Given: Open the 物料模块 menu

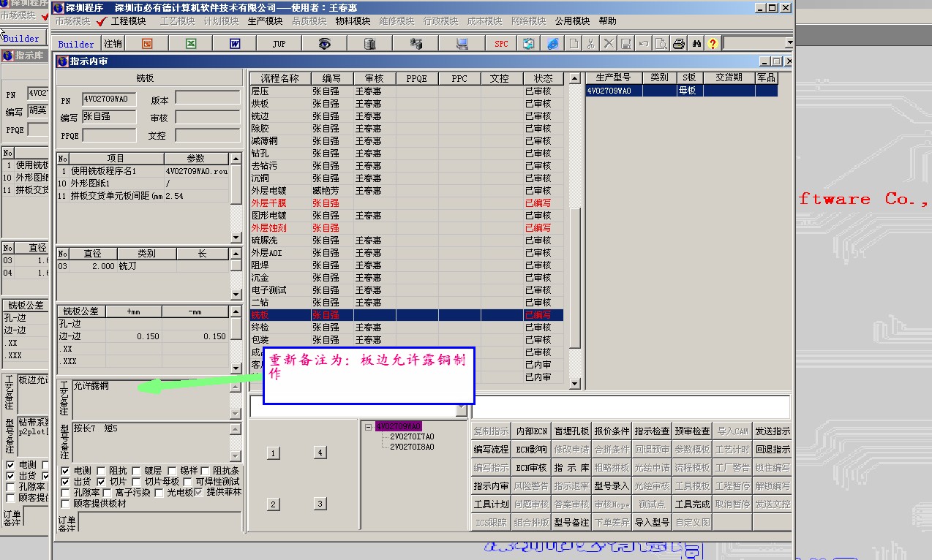Looking at the screenshot, I should click(x=353, y=21).
